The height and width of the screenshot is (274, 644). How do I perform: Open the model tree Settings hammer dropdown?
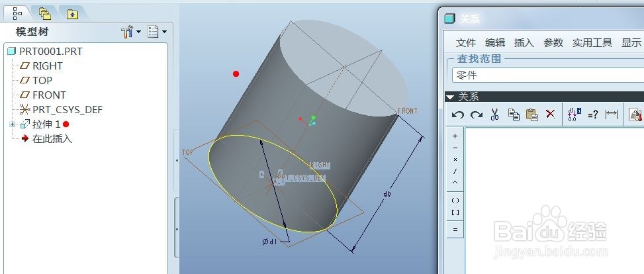(131, 32)
